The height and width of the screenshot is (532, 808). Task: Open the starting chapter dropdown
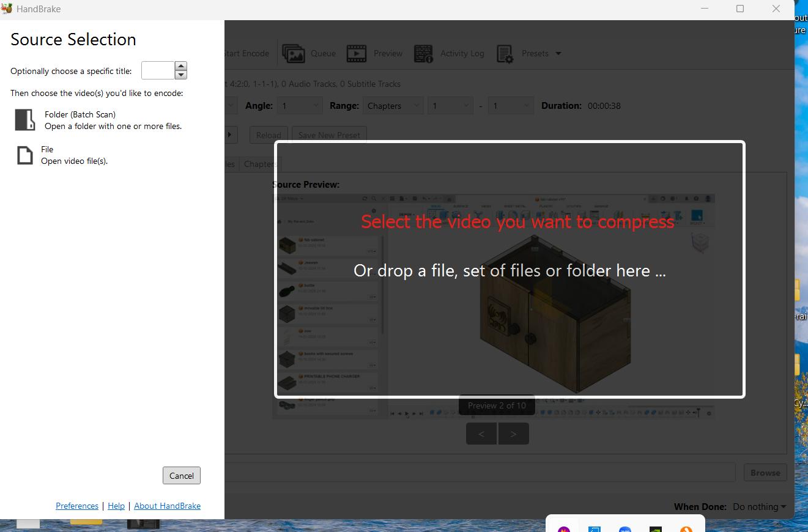451,106
